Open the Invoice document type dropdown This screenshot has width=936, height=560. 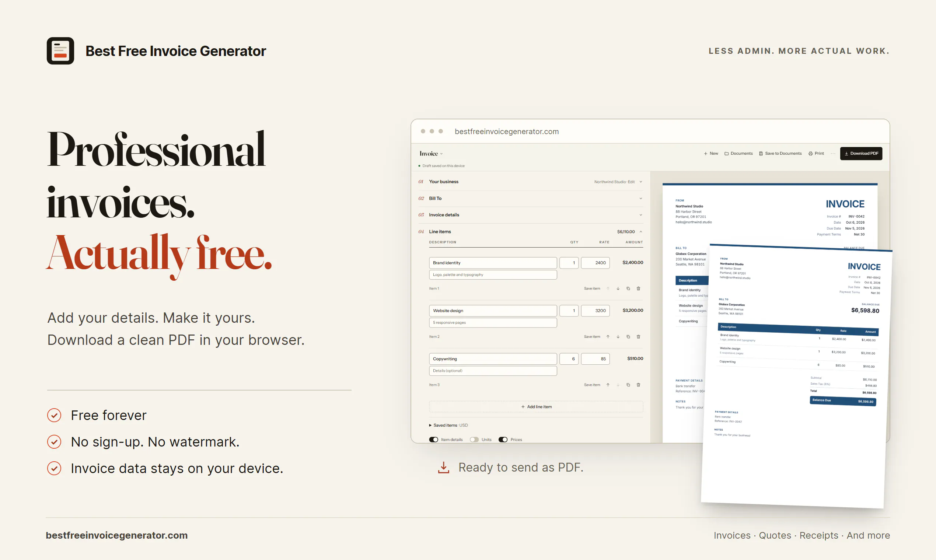point(431,154)
